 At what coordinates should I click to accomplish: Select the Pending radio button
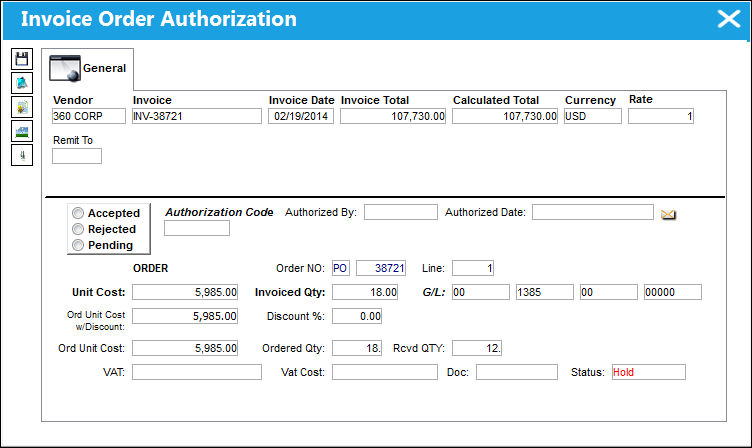[x=78, y=245]
